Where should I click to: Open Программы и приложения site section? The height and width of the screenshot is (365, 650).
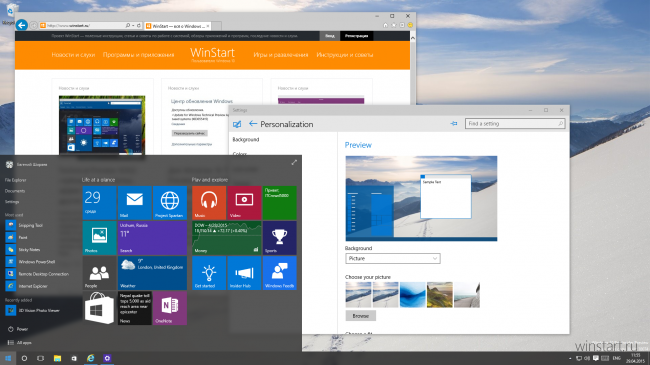point(138,55)
